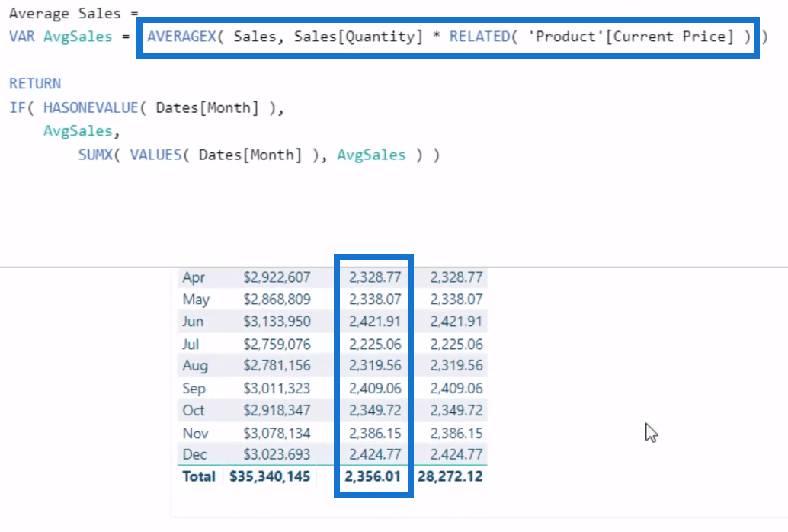Click the SUMX function in the formula
Screen dimensions: 788x532
pyautogui.click(x=95, y=155)
